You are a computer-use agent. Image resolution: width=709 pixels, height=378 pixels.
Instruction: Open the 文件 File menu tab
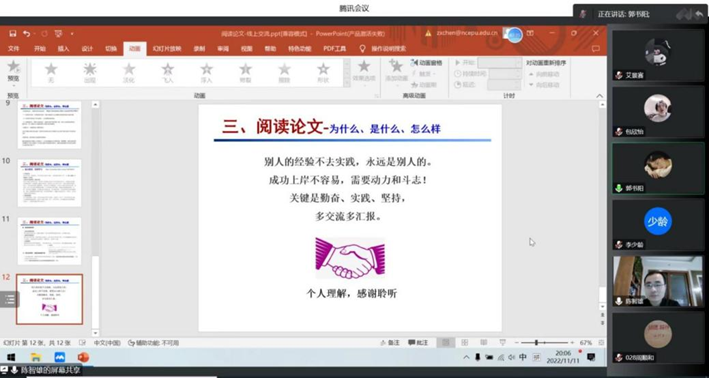(x=14, y=48)
